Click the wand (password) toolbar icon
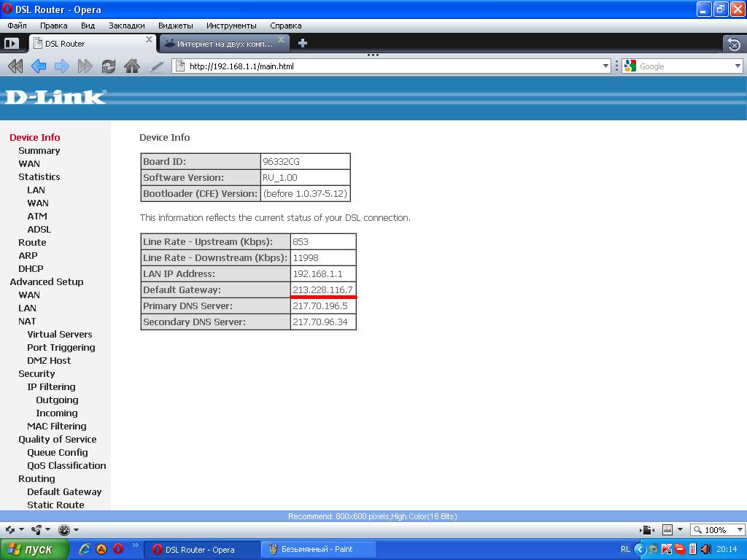 point(156,66)
